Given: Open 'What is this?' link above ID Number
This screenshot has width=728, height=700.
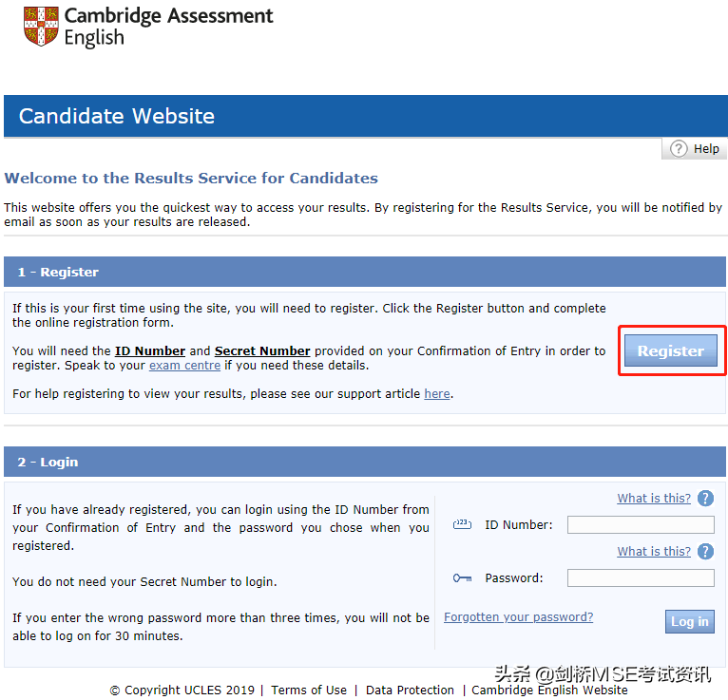Looking at the screenshot, I should (654, 499).
